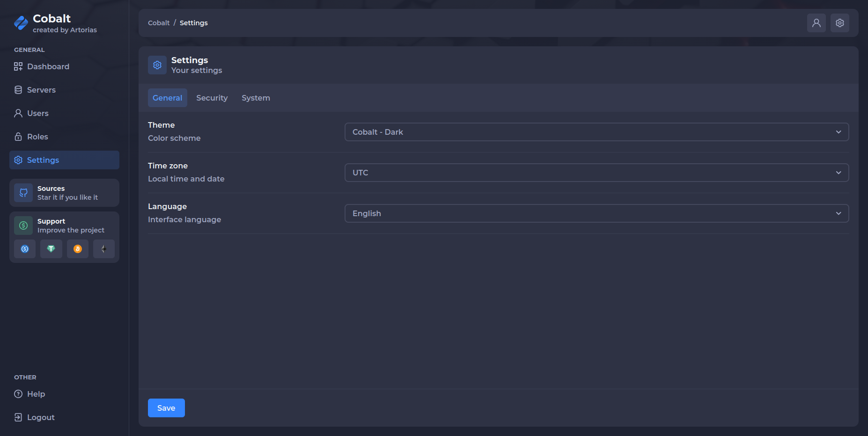Image resolution: width=868 pixels, height=436 pixels.
Task: Open Help in the sidebar
Action: tap(64, 394)
